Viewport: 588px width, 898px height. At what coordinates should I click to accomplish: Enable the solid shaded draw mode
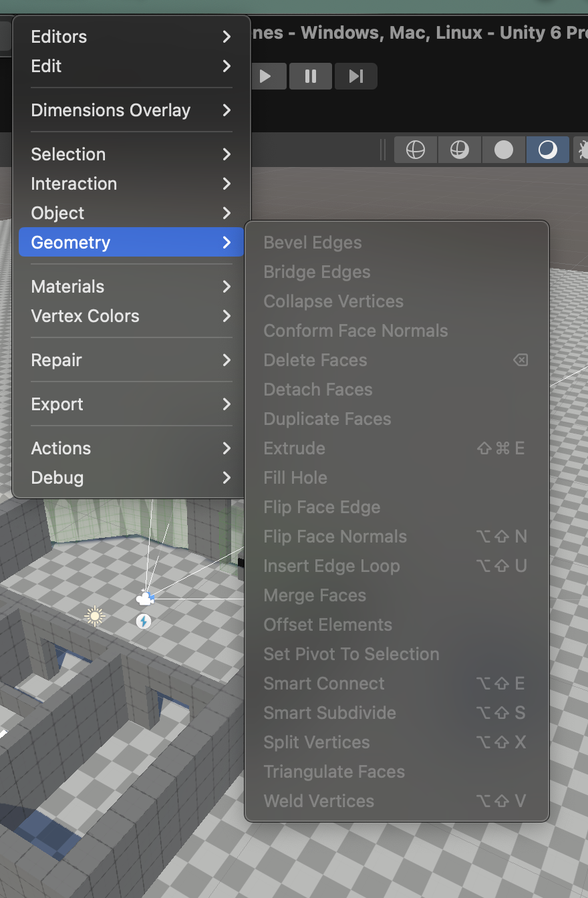coord(503,150)
